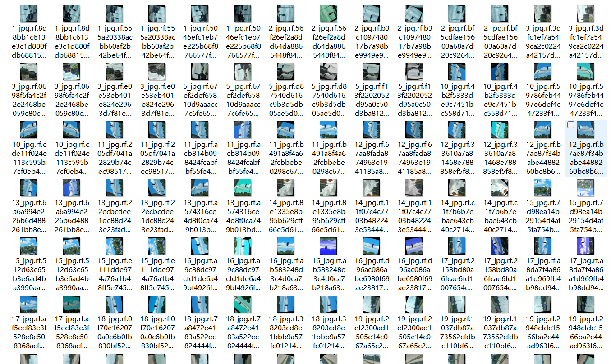This screenshot has width=611, height=364.
Task: Select the teal-tinted 17_jpg.rf.af5ecf83e3f thumbnail
Action: click(72, 304)
